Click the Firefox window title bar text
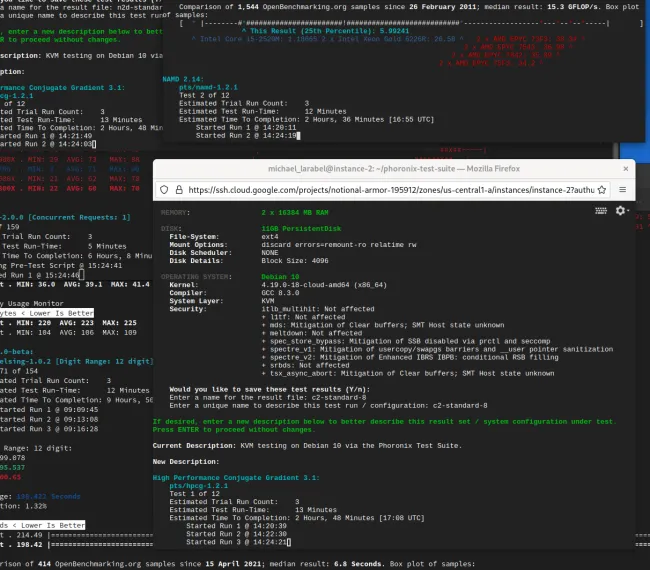650x570 pixels. (394, 169)
